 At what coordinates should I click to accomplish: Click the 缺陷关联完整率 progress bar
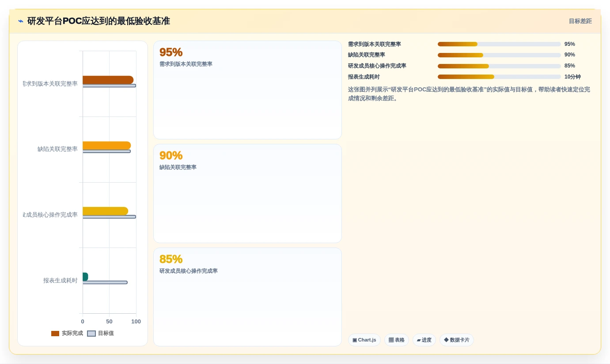point(499,55)
